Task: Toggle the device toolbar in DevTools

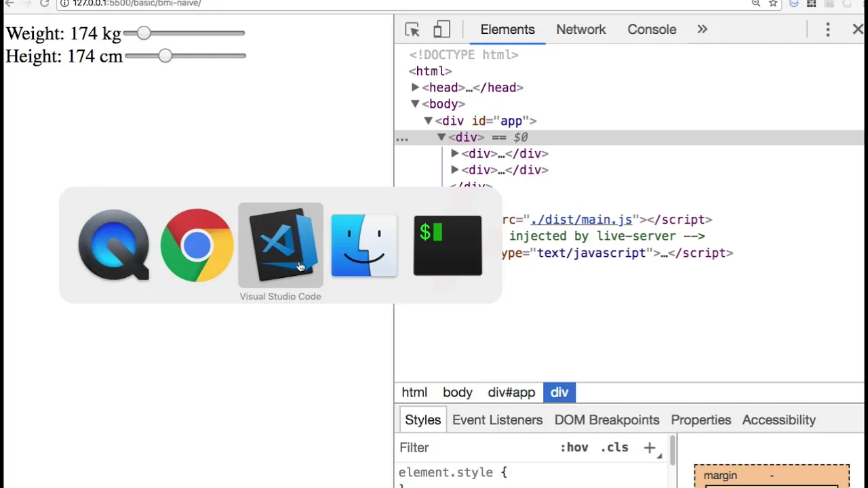Action: (x=441, y=30)
